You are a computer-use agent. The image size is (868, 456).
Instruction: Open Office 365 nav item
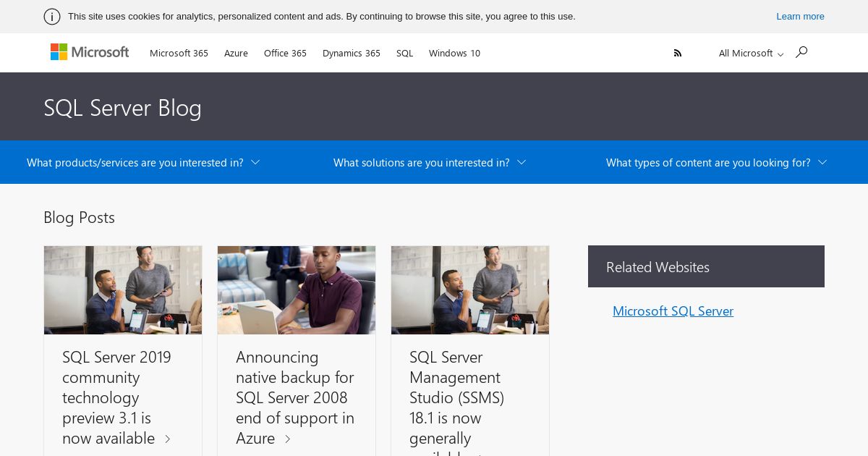[x=285, y=54]
